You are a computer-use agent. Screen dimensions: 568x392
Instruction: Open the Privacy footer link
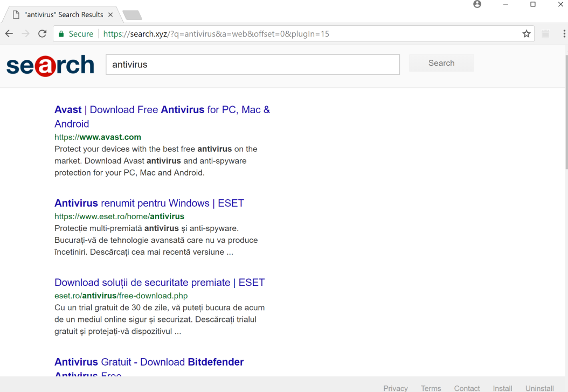point(396,388)
